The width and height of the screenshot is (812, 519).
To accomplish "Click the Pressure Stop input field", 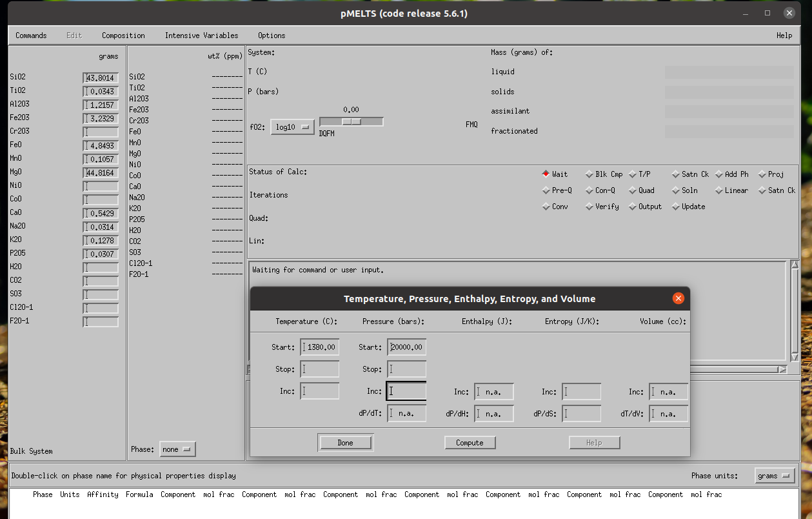I will [407, 369].
